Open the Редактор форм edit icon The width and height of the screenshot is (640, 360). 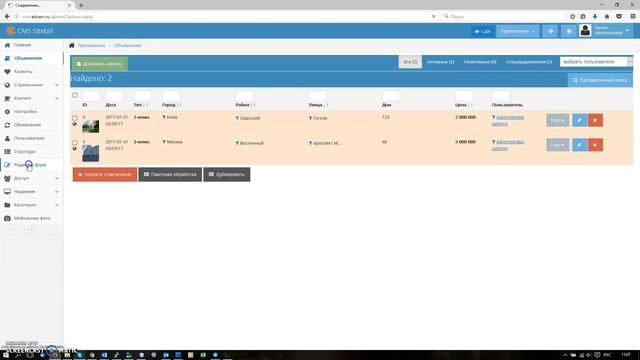(7, 165)
